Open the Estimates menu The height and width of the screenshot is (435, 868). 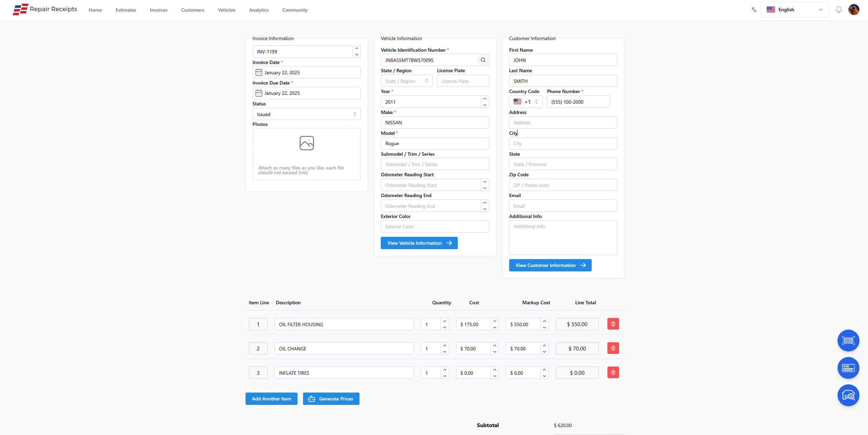[x=126, y=10]
